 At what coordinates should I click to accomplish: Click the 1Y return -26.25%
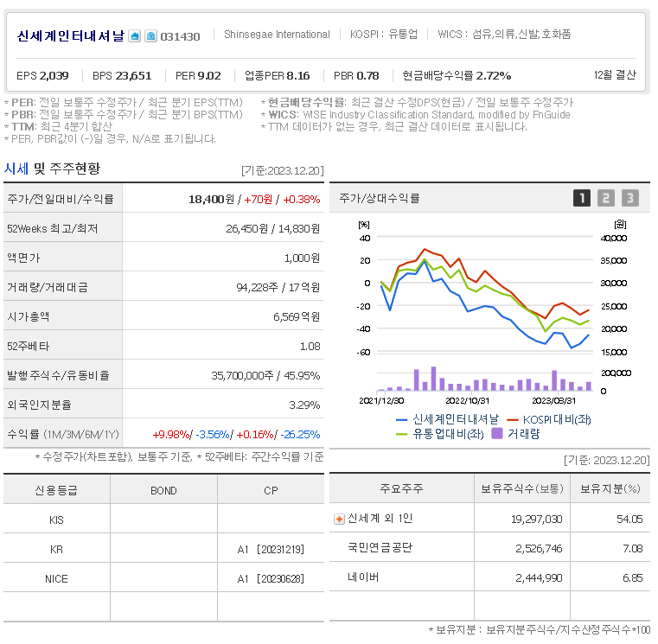click(300, 434)
